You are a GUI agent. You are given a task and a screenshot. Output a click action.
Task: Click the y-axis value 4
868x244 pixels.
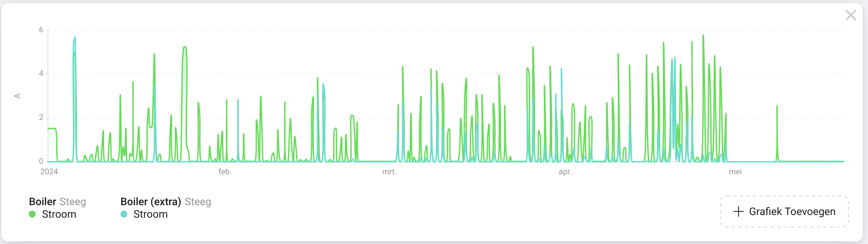pos(41,74)
